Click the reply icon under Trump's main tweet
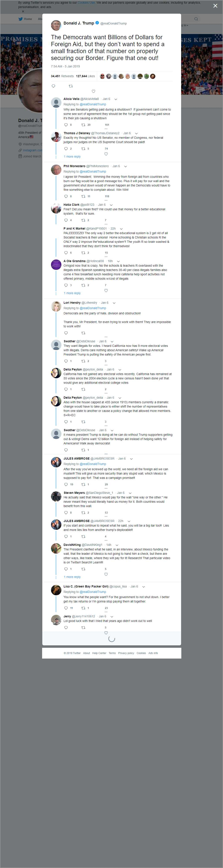 pos(53,86)
